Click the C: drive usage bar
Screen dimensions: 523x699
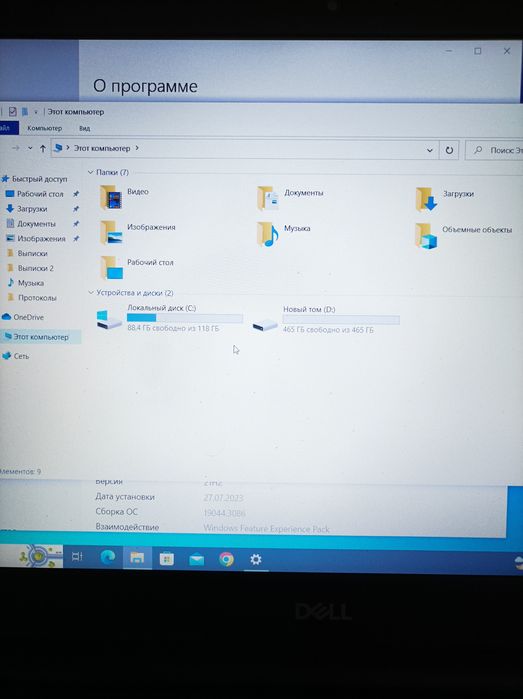coord(185,318)
